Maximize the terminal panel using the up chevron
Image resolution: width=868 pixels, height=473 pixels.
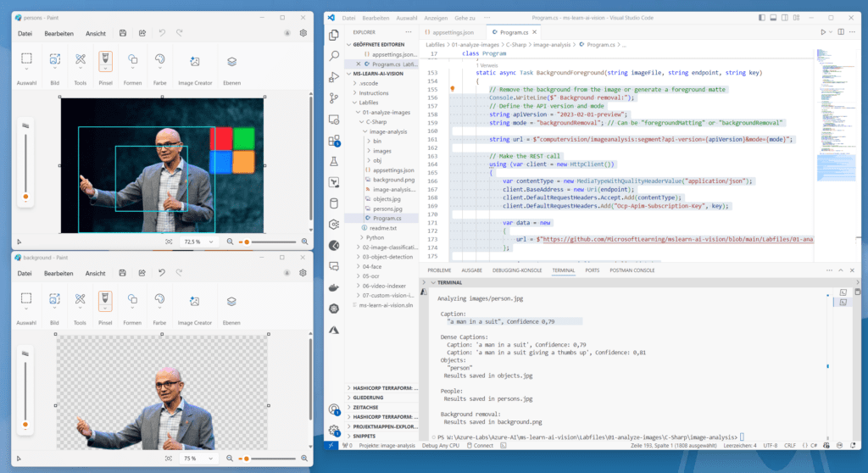click(x=840, y=270)
